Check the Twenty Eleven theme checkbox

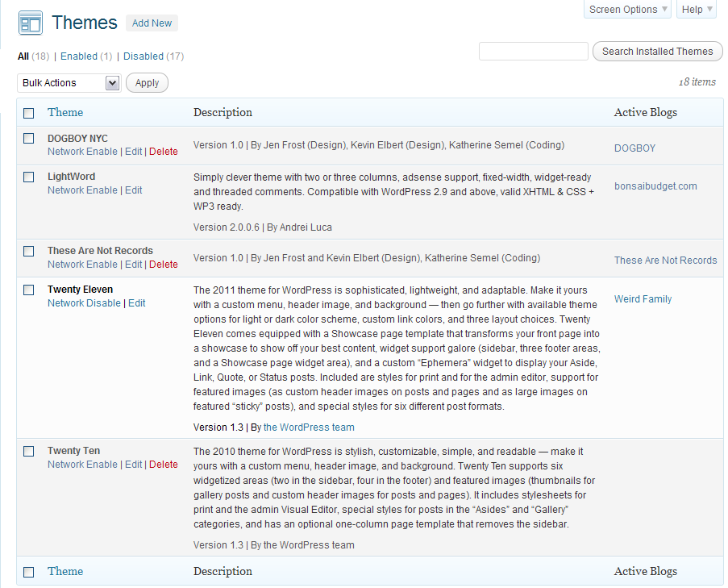pyautogui.click(x=29, y=290)
